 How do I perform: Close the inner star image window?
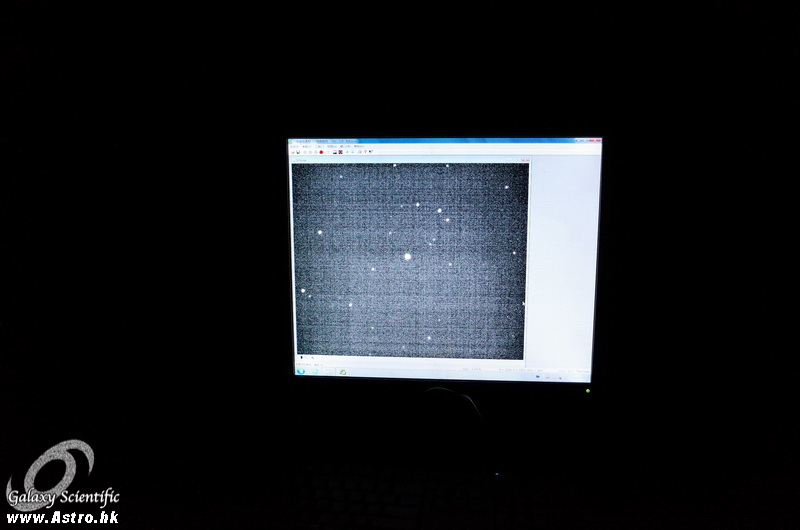point(525,160)
